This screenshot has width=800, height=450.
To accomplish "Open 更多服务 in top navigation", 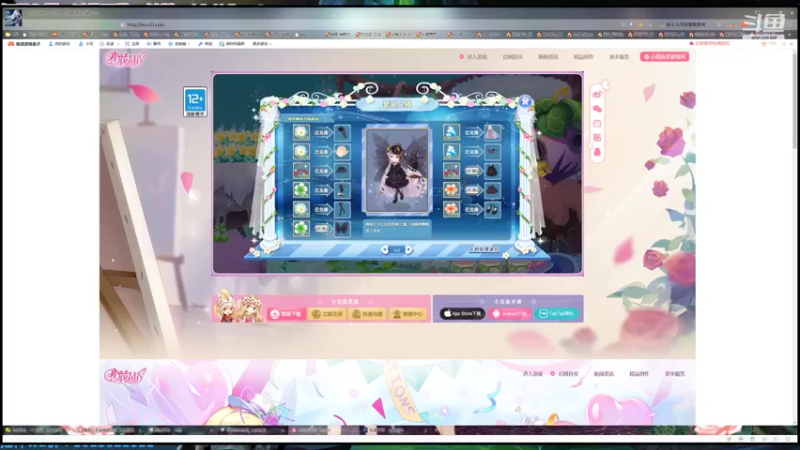I will pos(619,57).
